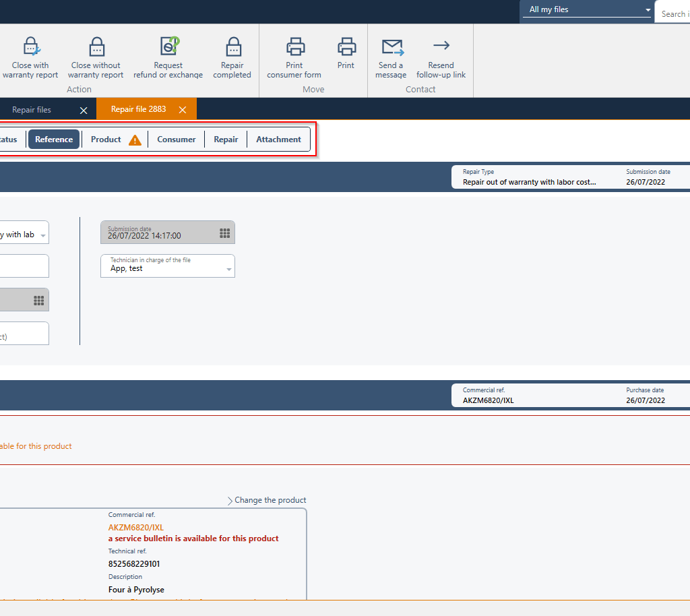Click Resend follow-up link arrow
The height and width of the screenshot is (616, 690).
(441, 46)
